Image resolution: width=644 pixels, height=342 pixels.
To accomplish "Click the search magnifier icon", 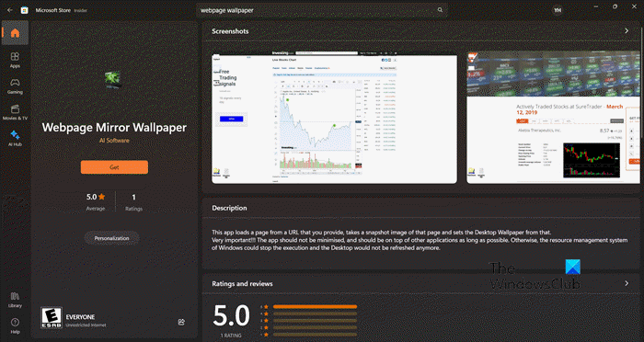I will pyautogui.click(x=440, y=10).
